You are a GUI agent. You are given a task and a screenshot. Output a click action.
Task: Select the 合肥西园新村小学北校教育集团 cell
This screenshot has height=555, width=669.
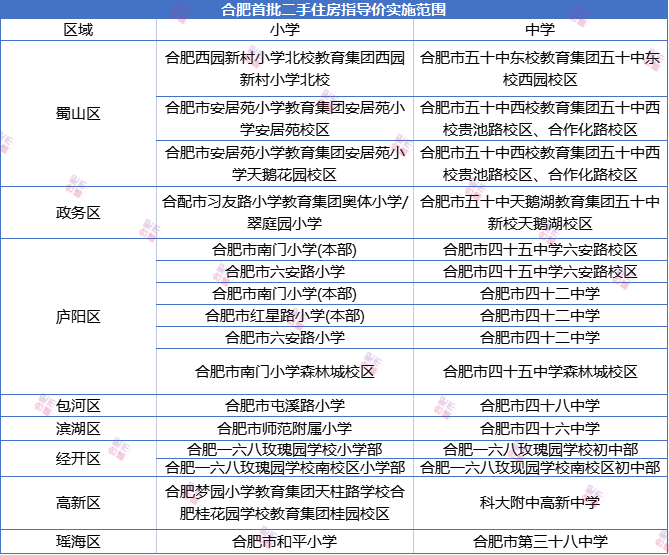pyautogui.click(x=285, y=69)
